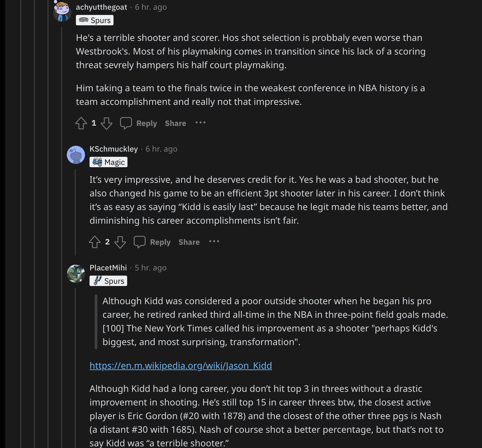Open achyutthegoat's user profile
Viewport: 482px width, 448px height.
(x=101, y=7)
